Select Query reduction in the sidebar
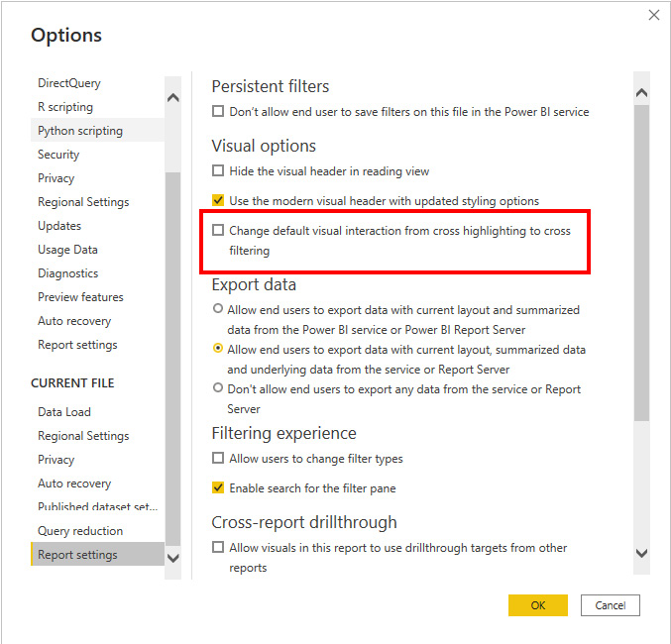The width and height of the screenshot is (671, 644). click(80, 531)
